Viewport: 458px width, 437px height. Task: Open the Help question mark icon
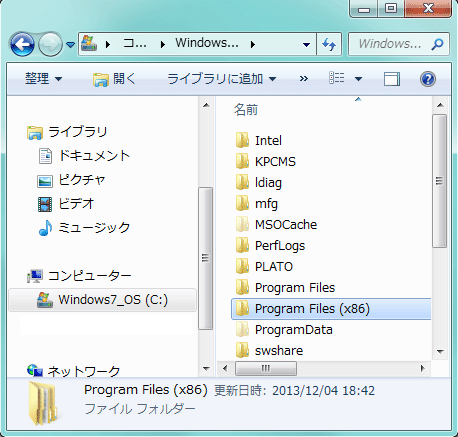pyautogui.click(x=428, y=79)
